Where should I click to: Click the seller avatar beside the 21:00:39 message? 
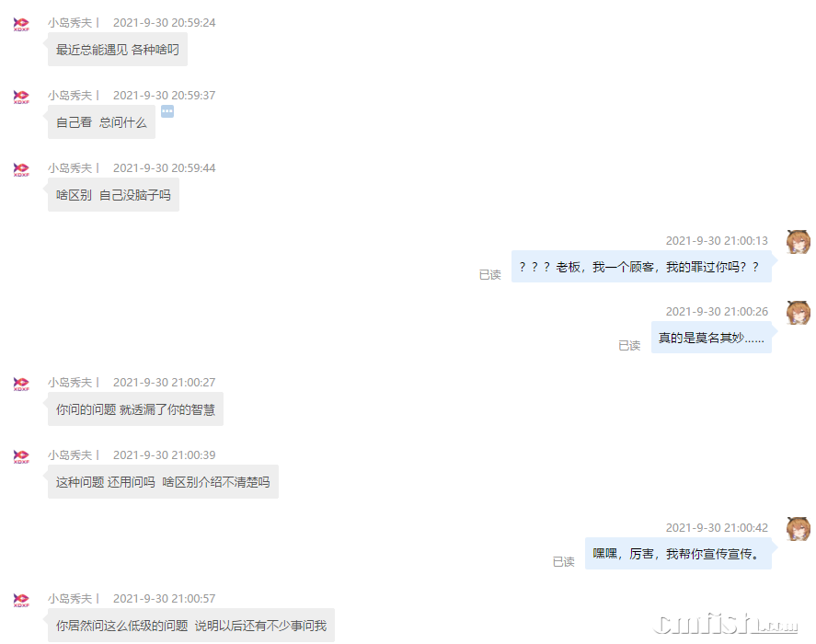pos(21,456)
